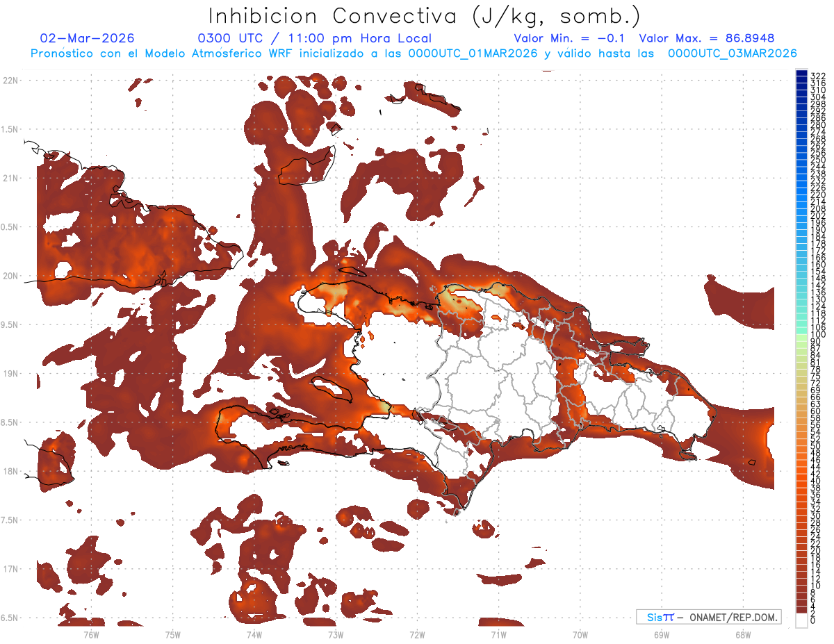The height and width of the screenshot is (644, 834).
Task: Click the 0 value at the bottom of the color scale
Action: point(813,620)
